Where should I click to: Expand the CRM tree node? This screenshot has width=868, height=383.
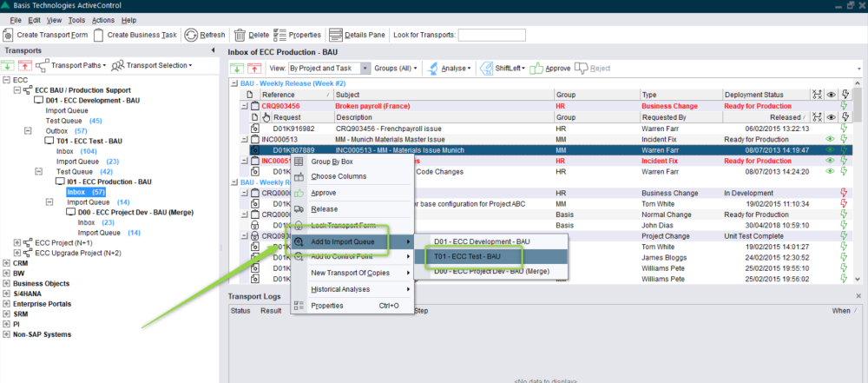point(6,263)
